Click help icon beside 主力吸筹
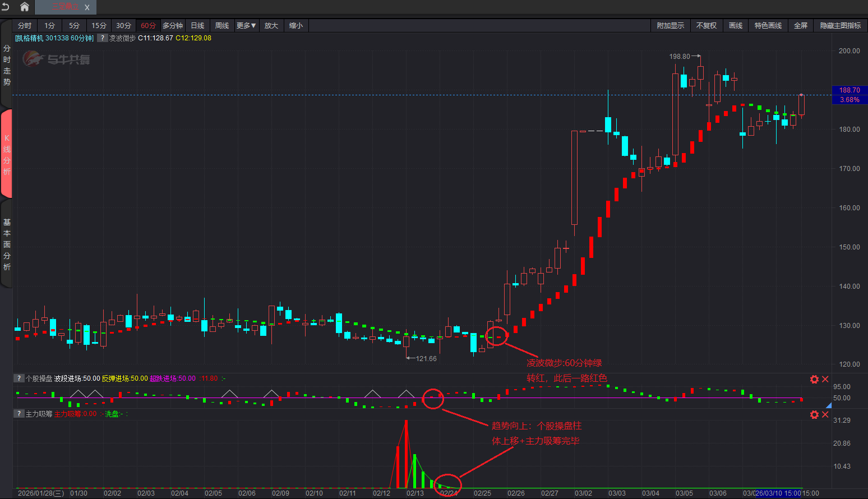 coord(19,414)
